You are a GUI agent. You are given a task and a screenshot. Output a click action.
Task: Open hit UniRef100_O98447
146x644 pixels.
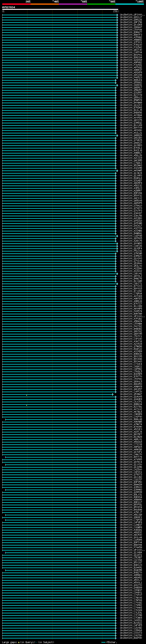(x=131, y=27)
